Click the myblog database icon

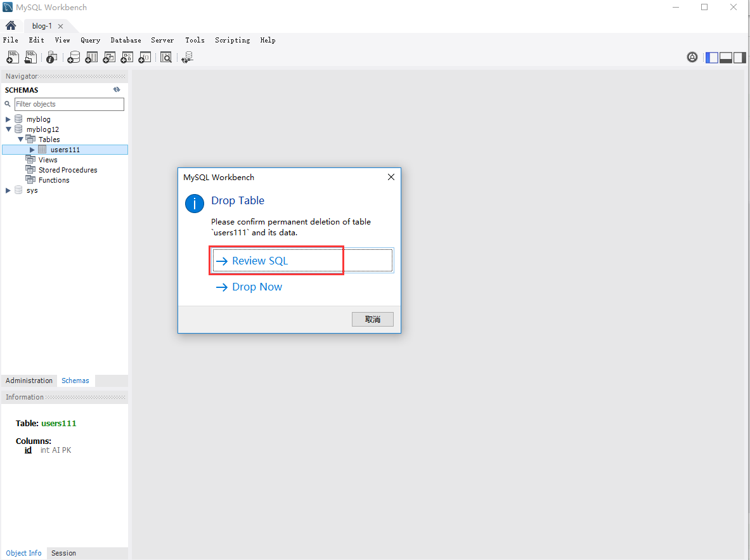pyautogui.click(x=18, y=119)
